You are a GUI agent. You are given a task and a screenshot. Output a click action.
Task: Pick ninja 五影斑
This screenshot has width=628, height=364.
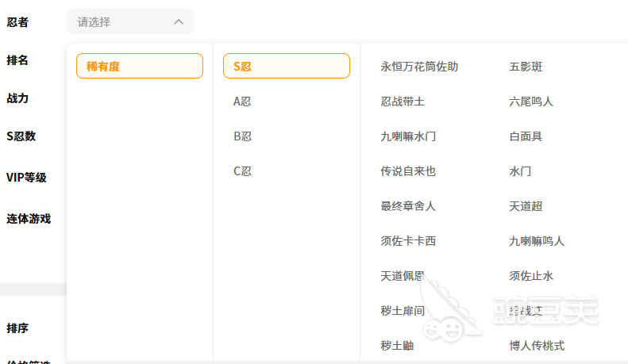526,67
